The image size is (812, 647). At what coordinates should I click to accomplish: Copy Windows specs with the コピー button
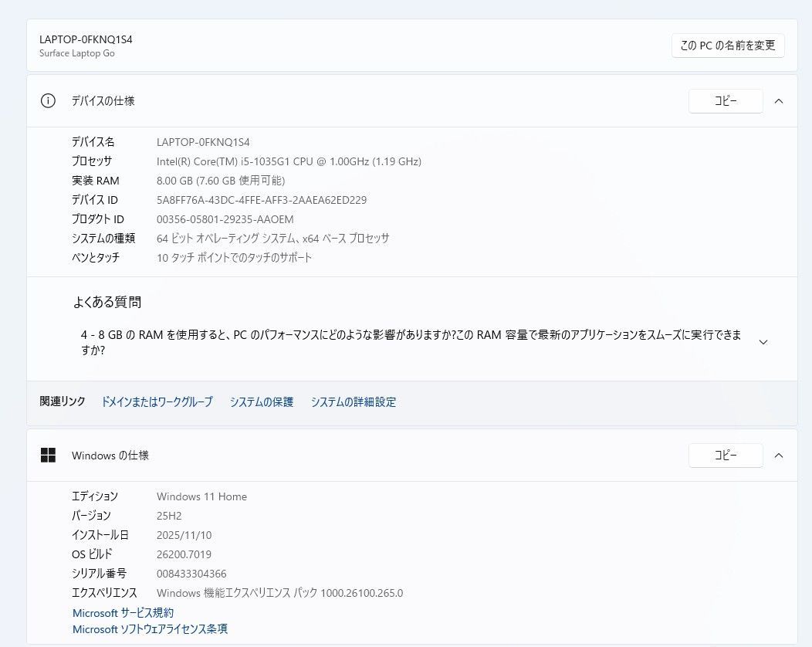[725, 456]
